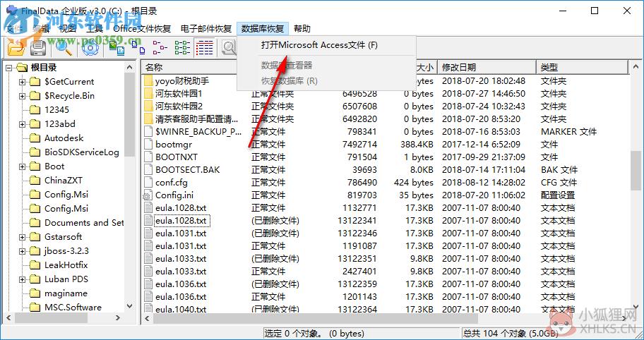Image resolution: width=644 pixels, height=340 pixels.
Task: Close the 数据库恢复 menu header
Action: pyautogui.click(x=263, y=29)
